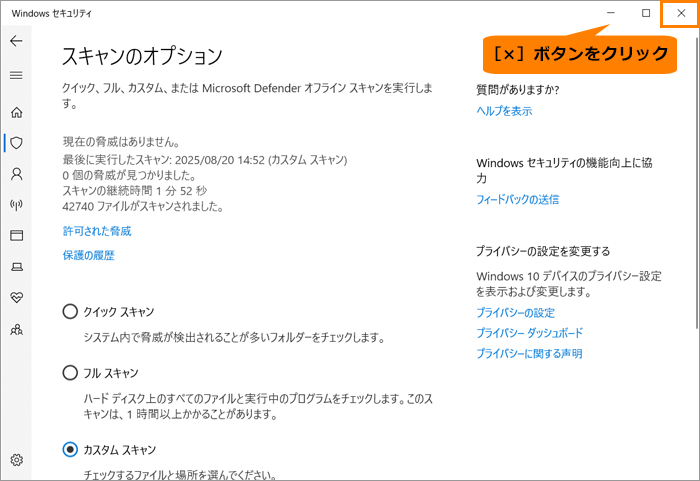Click the 現在の脅威はありません。 text
Screen dimensions: 700x481
tap(121, 142)
